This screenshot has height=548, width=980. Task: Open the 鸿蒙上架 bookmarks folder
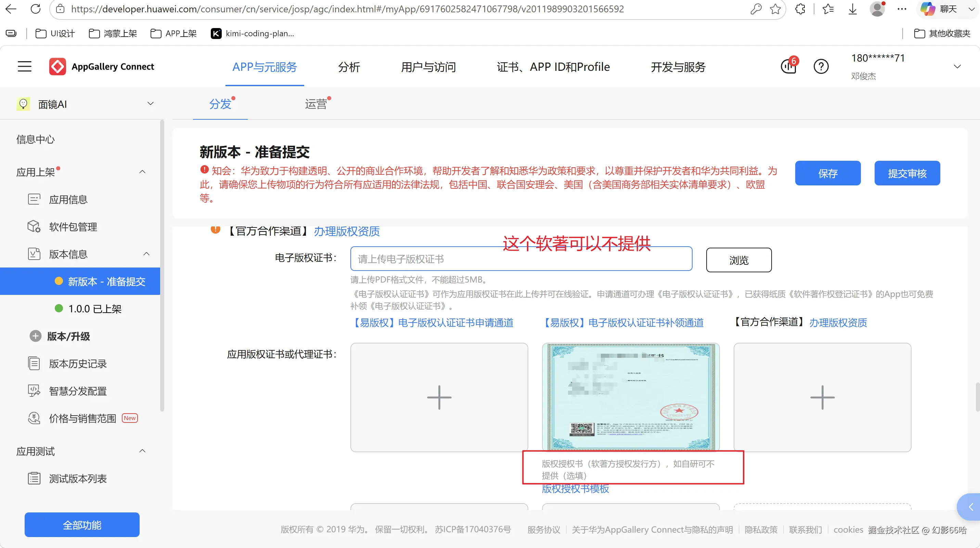pyautogui.click(x=113, y=34)
